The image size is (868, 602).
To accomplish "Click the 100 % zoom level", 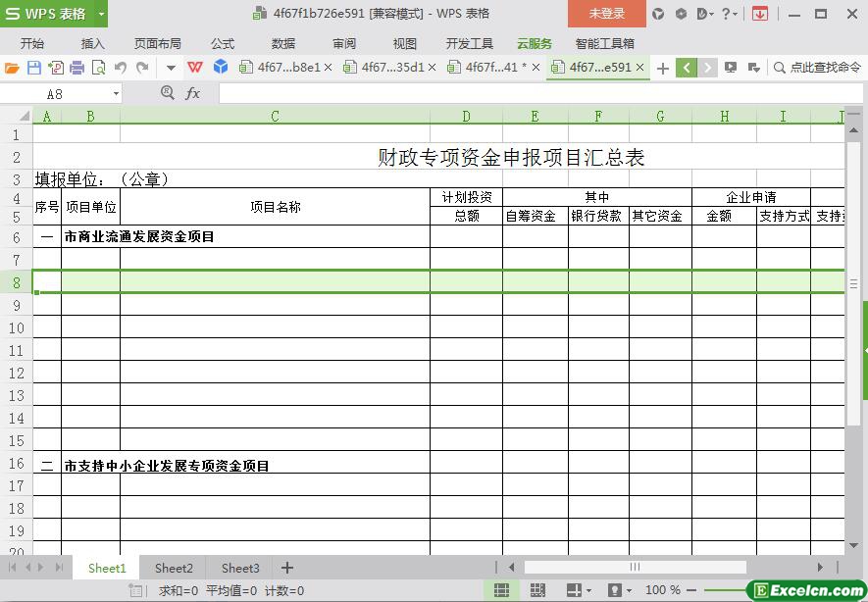I will [663, 590].
